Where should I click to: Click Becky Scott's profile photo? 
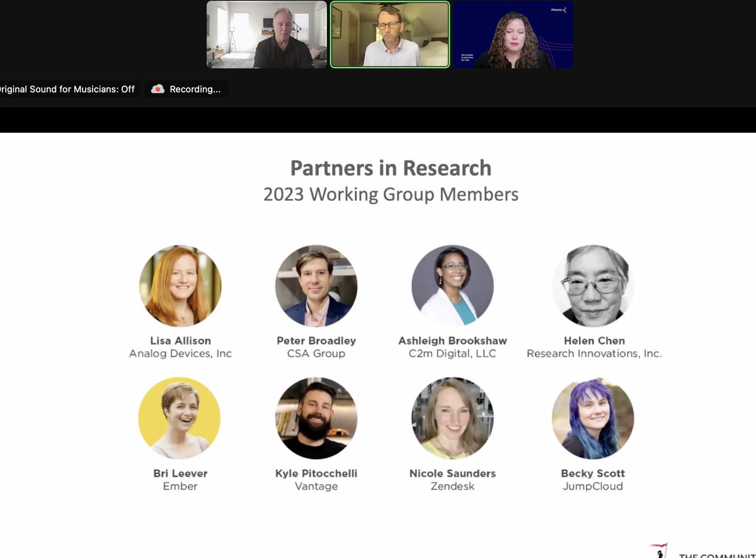[x=593, y=418]
